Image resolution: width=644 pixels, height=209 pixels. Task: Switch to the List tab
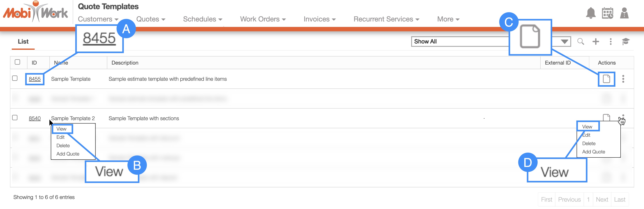[x=23, y=42]
